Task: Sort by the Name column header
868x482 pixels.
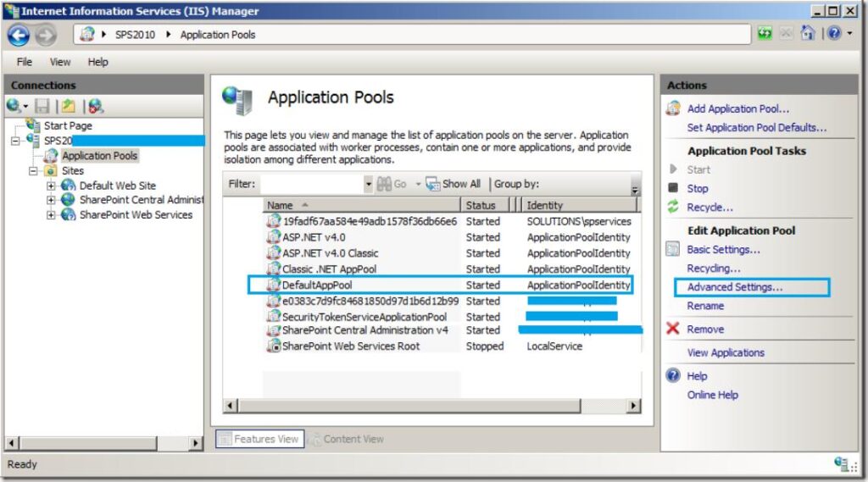Action: 361,205
